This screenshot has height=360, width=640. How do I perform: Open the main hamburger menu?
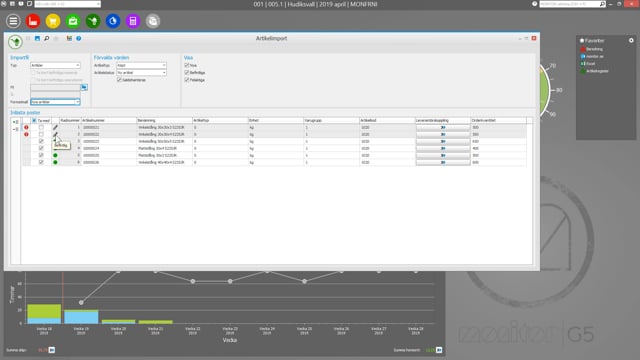(13, 21)
